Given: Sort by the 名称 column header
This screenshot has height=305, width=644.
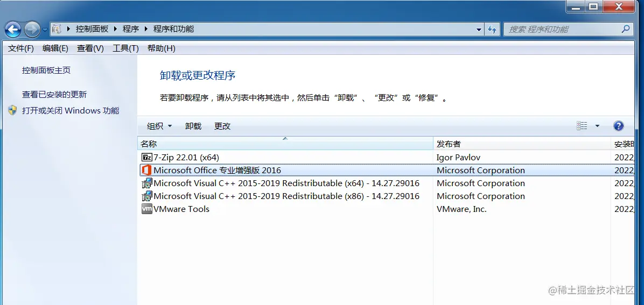Looking at the screenshot, I should (285, 144).
